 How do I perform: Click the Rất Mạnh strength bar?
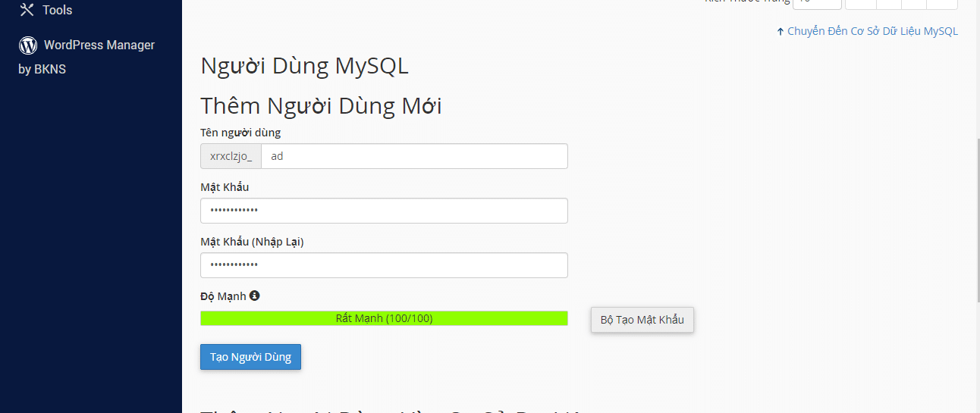click(384, 318)
